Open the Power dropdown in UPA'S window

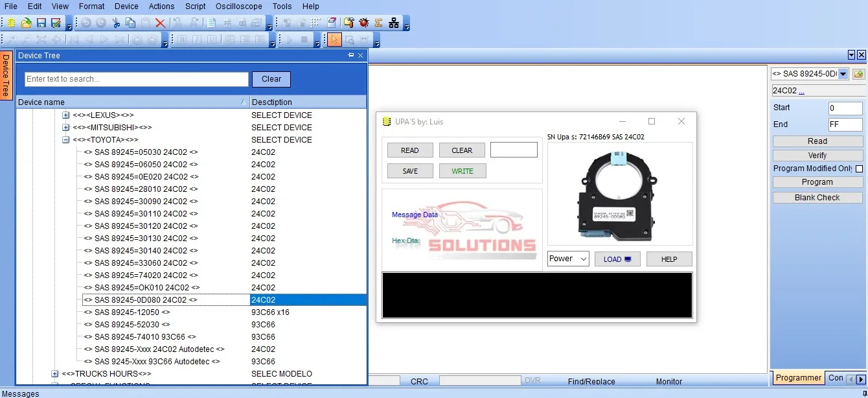point(568,259)
